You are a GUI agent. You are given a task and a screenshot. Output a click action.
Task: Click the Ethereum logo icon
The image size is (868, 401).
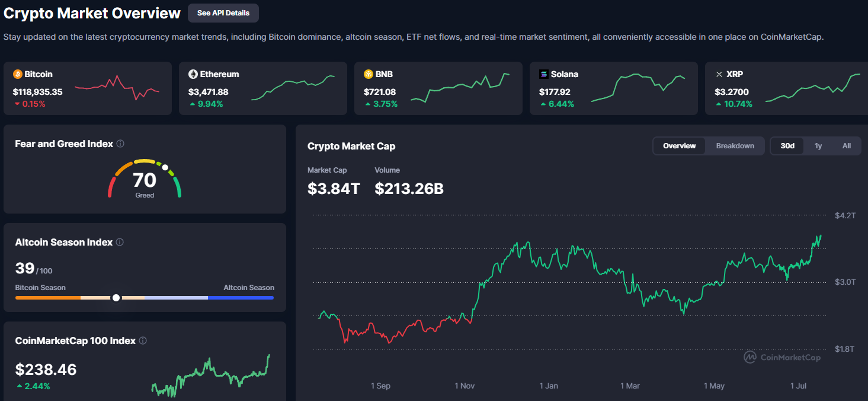193,74
